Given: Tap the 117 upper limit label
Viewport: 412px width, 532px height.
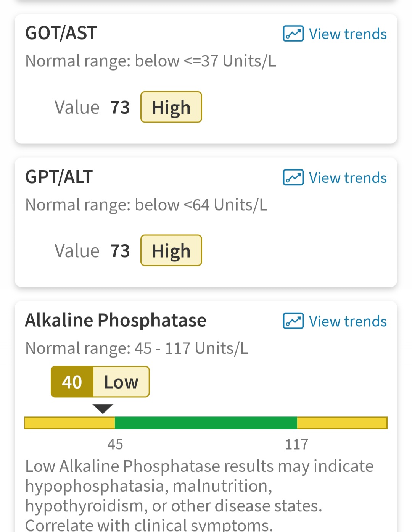Looking at the screenshot, I should tap(297, 444).
